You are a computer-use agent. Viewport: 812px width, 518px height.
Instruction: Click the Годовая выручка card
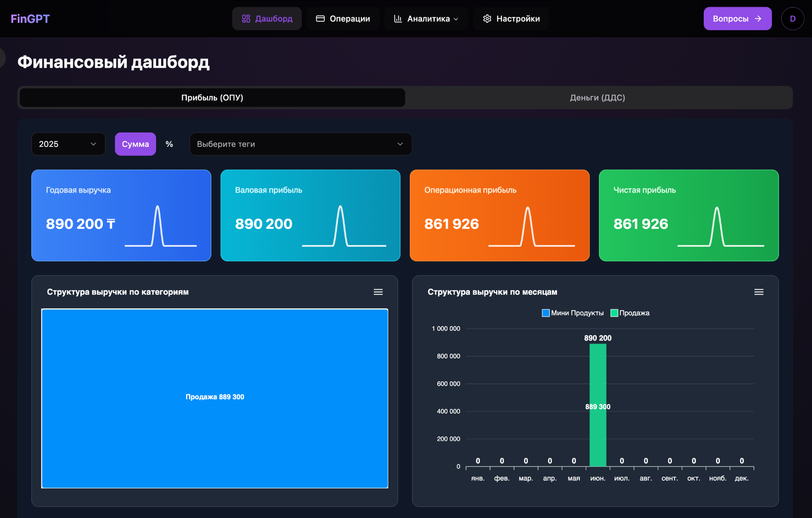(121, 215)
